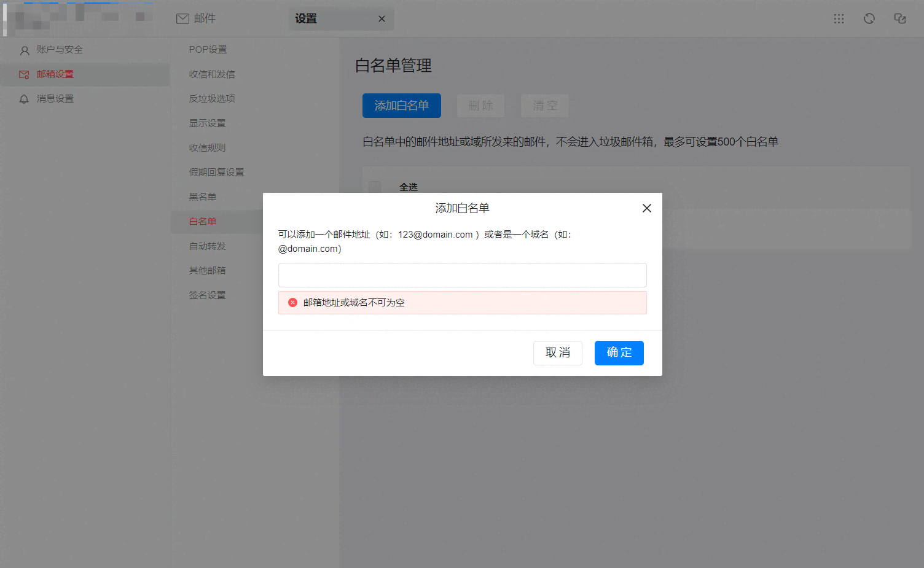The height and width of the screenshot is (568, 924).
Task: Click the 添加白名单 dialog title
Action: point(462,208)
